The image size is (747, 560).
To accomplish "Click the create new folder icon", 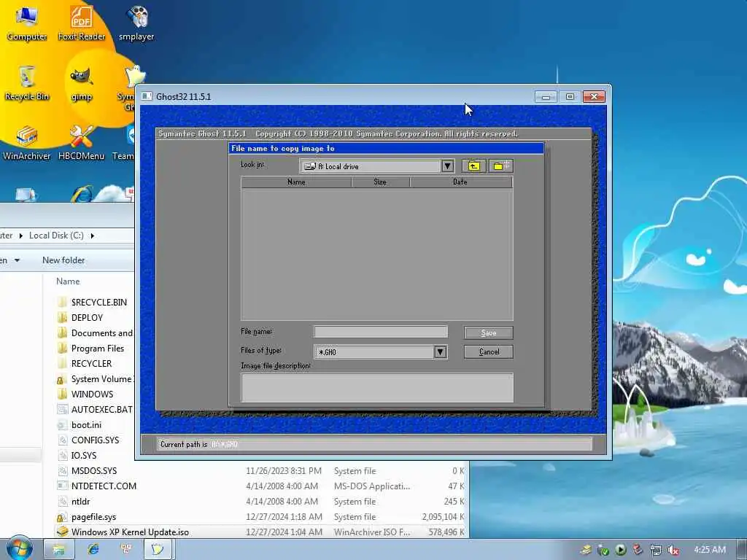I will pyautogui.click(x=500, y=166).
